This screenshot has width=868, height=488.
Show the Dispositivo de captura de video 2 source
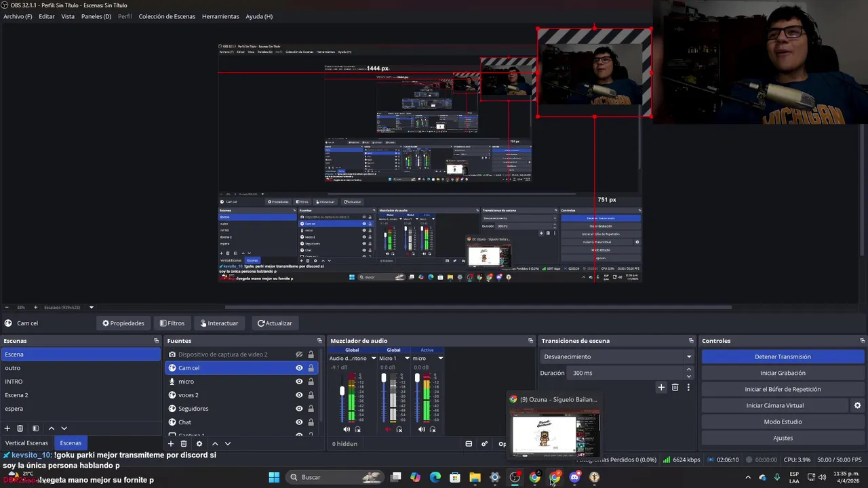pos(299,354)
